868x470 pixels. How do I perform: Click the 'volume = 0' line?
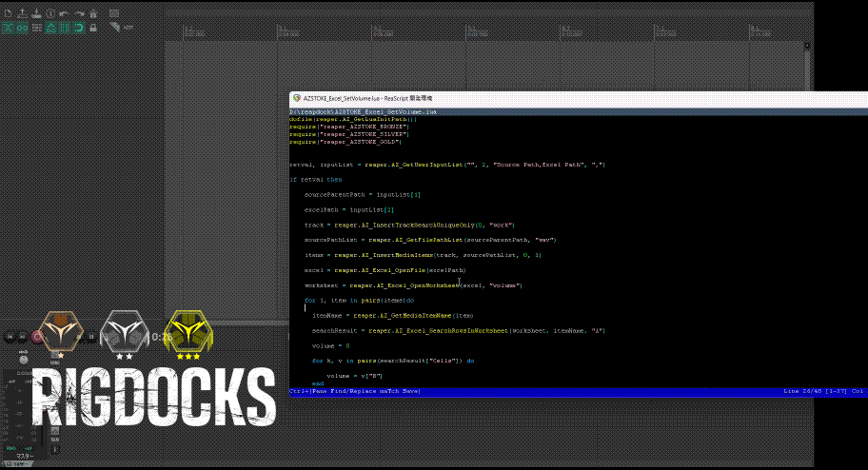tap(331, 346)
